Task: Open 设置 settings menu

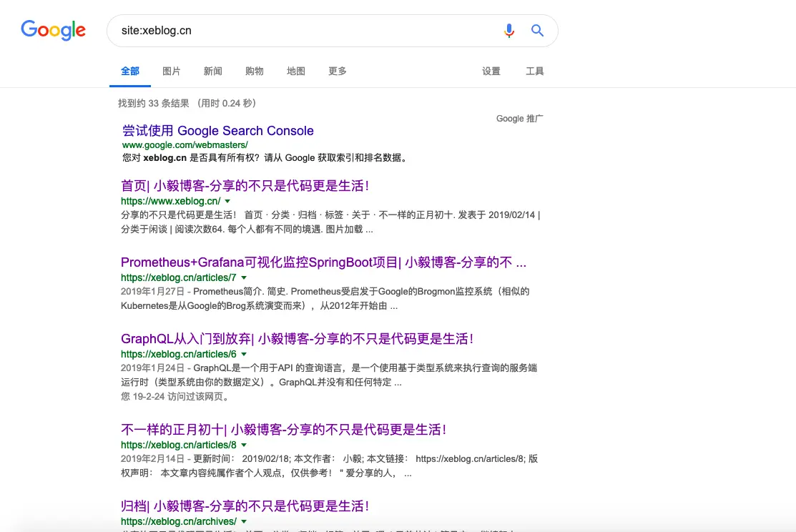Action: click(x=491, y=71)
